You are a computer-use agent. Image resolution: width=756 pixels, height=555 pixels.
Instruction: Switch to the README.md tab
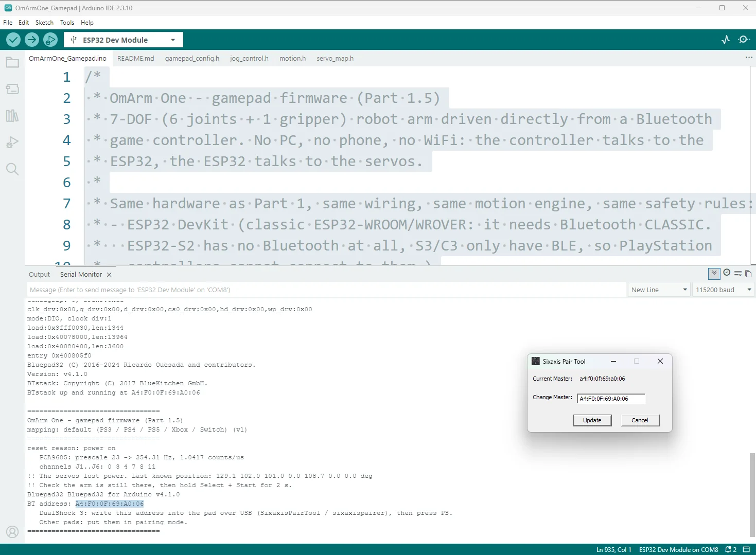(x=136, y=58)
